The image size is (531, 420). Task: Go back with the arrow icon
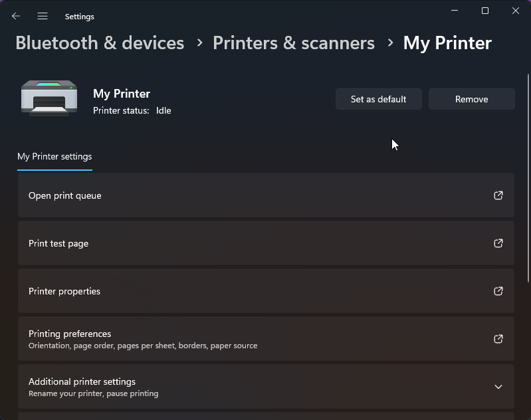pyautogui.click(x=15, y=16)
